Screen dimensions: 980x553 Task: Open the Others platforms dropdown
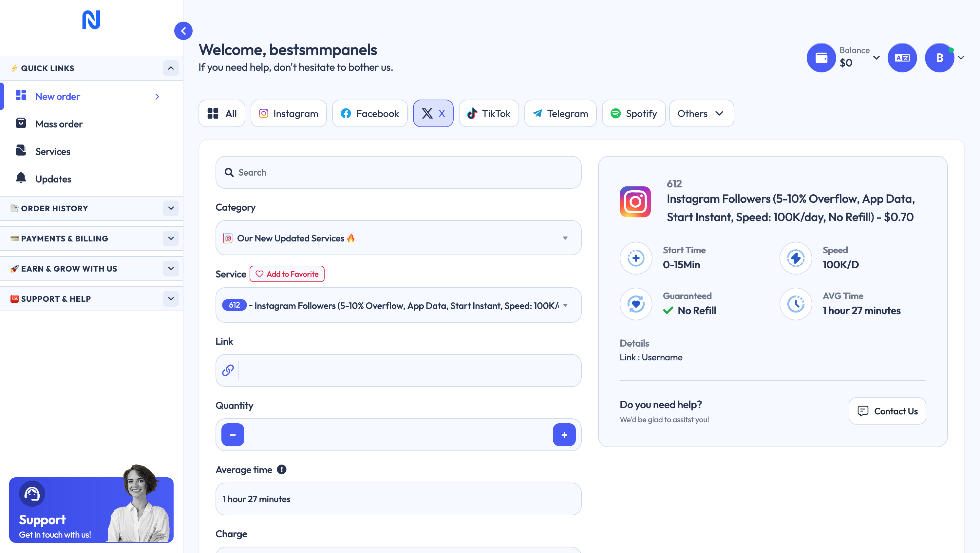coord(701,113)
